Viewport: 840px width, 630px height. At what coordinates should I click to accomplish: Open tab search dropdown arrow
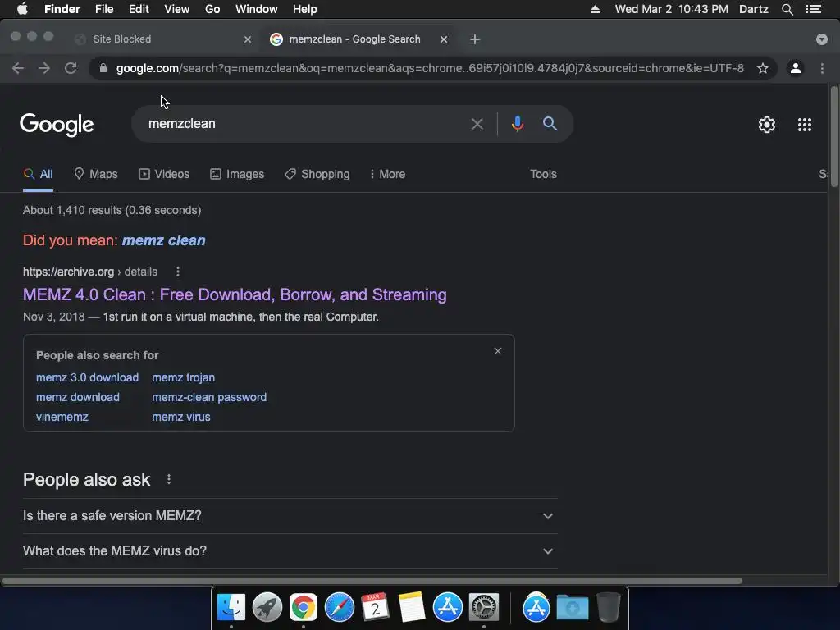point(821,39)
